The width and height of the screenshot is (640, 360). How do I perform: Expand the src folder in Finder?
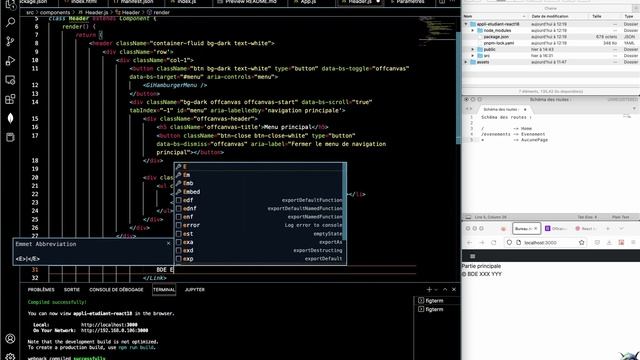473,56
